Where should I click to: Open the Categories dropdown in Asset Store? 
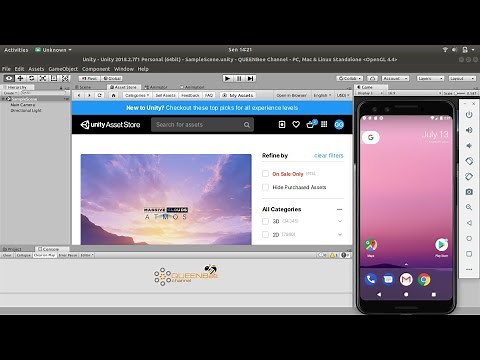(x=137, y=95)
